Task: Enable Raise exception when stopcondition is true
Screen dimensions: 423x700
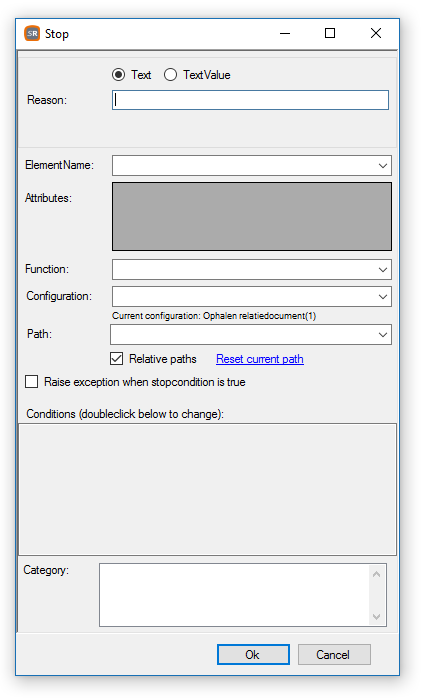Action: [31, 382]
